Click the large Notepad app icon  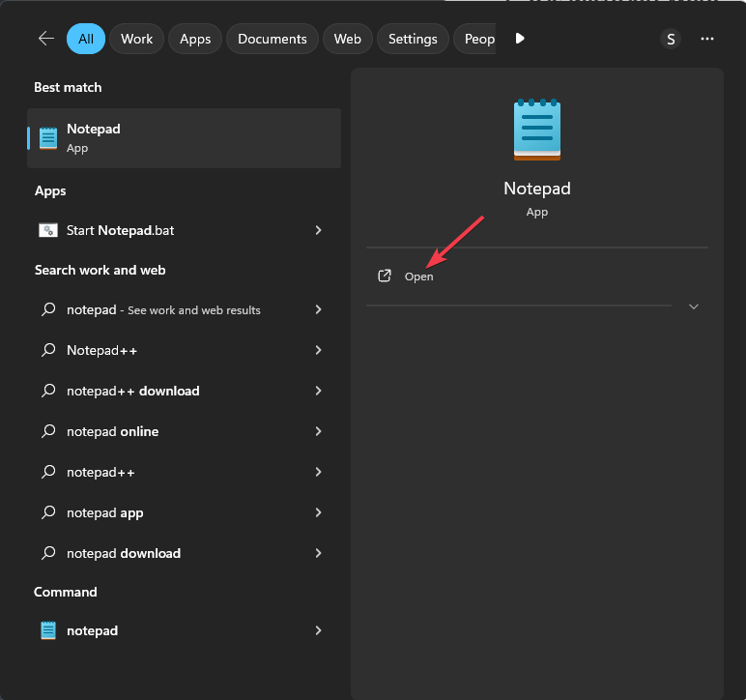pos(536,130)
